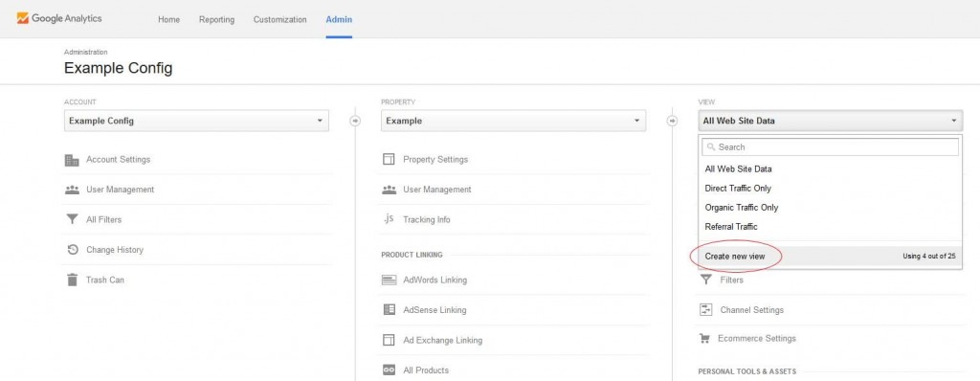Open User Management under Account
Image resolution: width=980 pixels, height=381 pixels.
(x=120, y=190)
